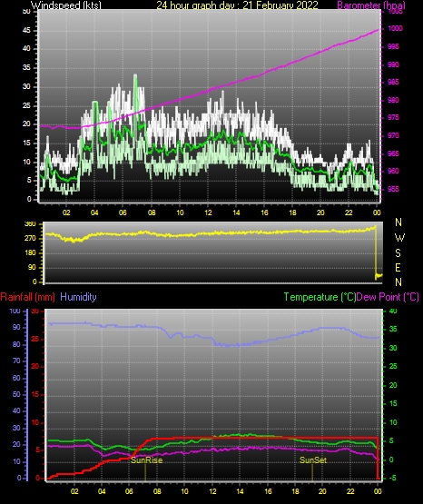The width and height of the screenshot is (423, 504).
Task: Click the Humidity legend label
Action: click(78, 297)
